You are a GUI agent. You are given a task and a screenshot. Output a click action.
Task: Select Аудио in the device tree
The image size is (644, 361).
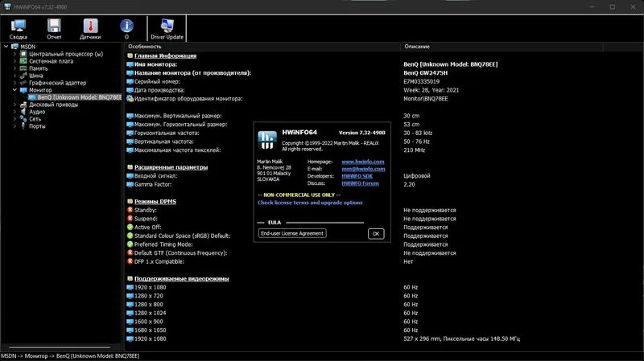click(37, 112)
